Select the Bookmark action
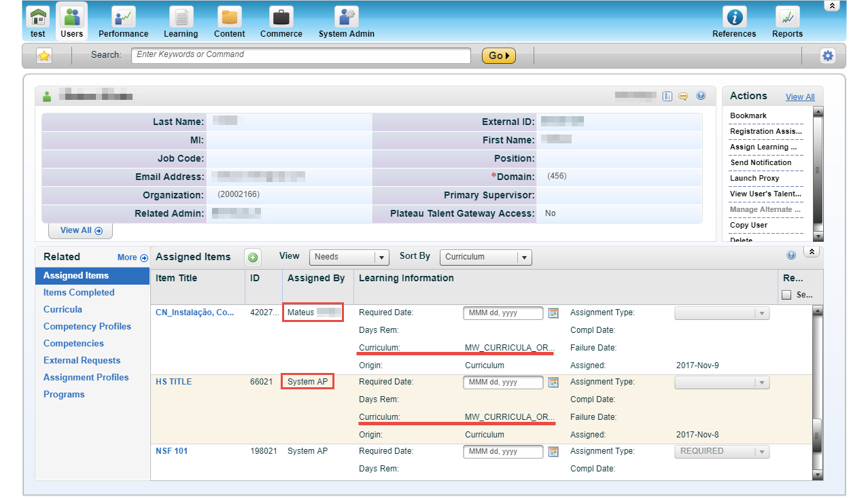 pos(748,115)
